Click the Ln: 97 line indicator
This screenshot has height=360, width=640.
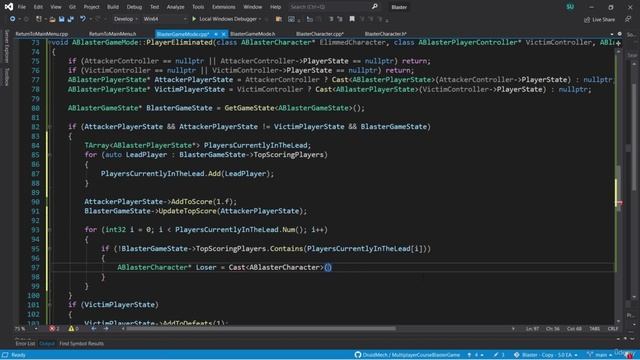(532, 329)
